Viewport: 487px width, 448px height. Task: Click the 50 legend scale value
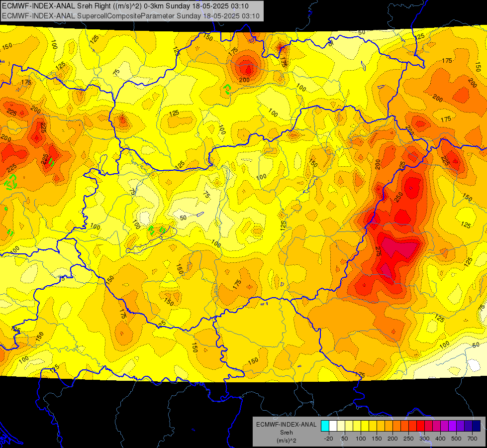[344, 439]
